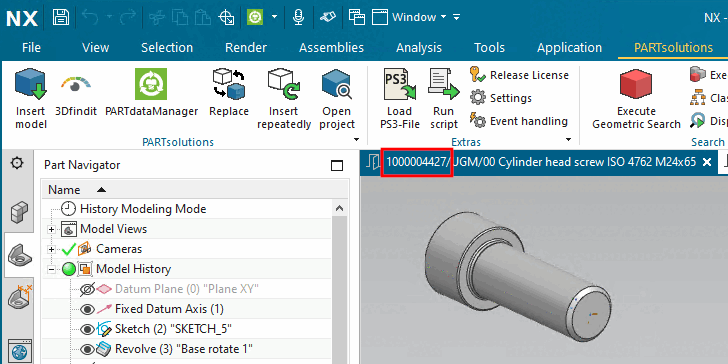
Task: Click Part Navigator scrollbar up arrow
Action: (339, 208)
